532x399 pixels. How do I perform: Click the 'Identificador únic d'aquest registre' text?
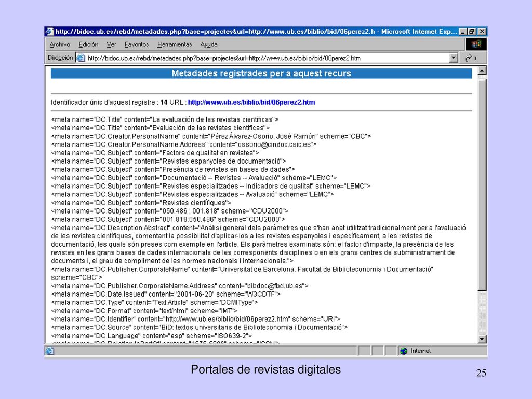(x=103, y=102)
